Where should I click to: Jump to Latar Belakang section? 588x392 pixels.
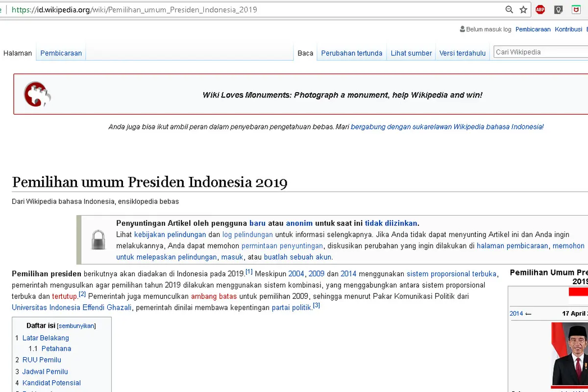[46, 338]
